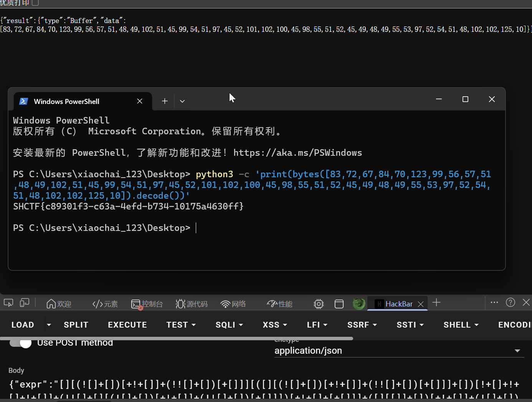Open the DevTools help icon
The image size is (532, 402).
point(510,302)
